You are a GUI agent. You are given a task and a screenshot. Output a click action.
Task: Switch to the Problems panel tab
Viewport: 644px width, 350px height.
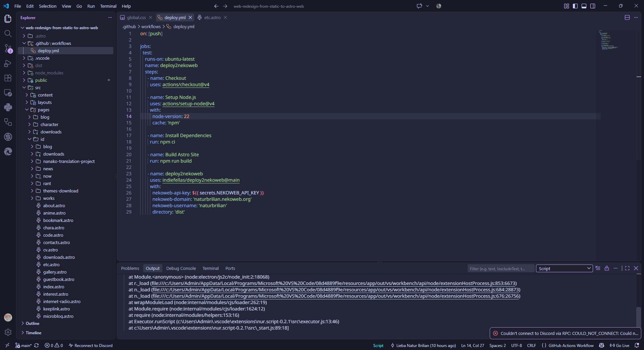pyautogui.click(x=130, y=268)
